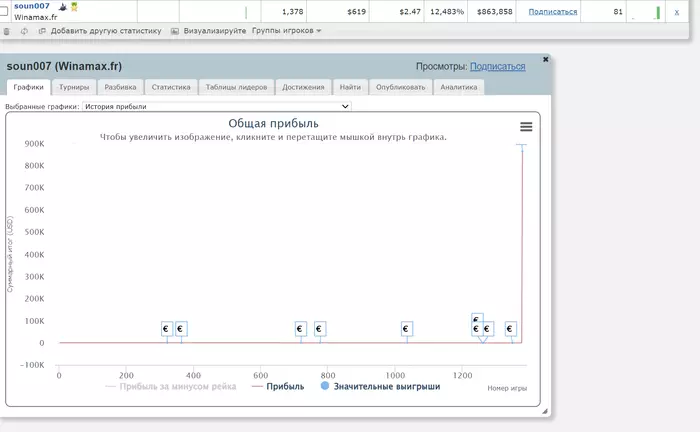Image resolution: width=700 pixels, height=432 pixels.
Task: Click the 'soun007 (Winamax.fr)' popup title
Action: click(64, 66)
